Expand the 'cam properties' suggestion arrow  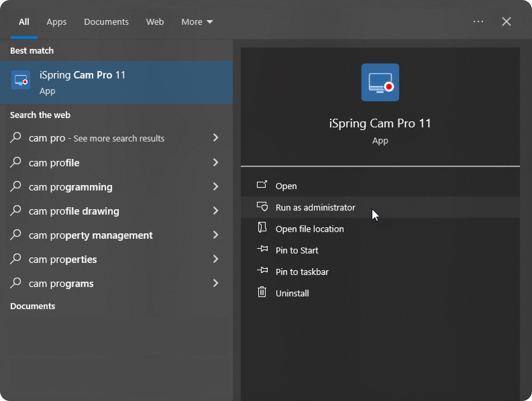point(216,259)
